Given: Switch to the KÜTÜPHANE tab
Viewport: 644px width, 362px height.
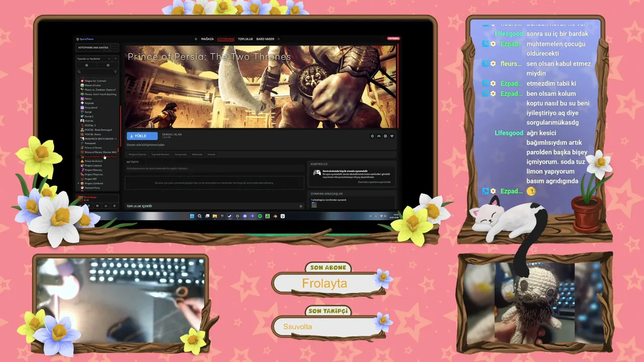Looking at the screenshot, I should (226, 39).
